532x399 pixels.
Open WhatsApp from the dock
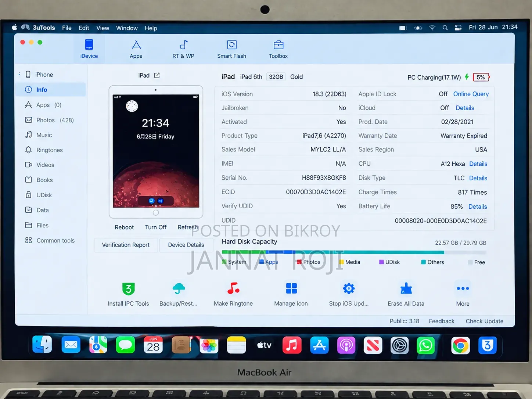(x=426, y=345)
